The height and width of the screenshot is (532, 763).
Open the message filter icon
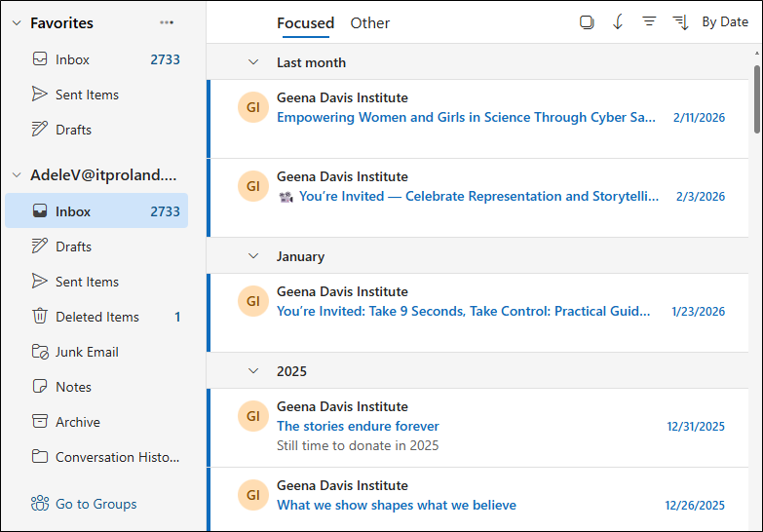click(x=649, y=22)
